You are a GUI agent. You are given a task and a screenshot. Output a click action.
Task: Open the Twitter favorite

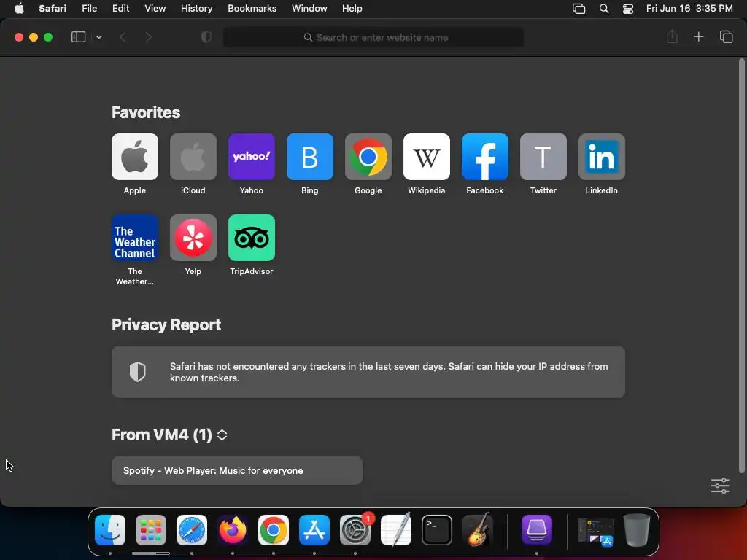543,157
